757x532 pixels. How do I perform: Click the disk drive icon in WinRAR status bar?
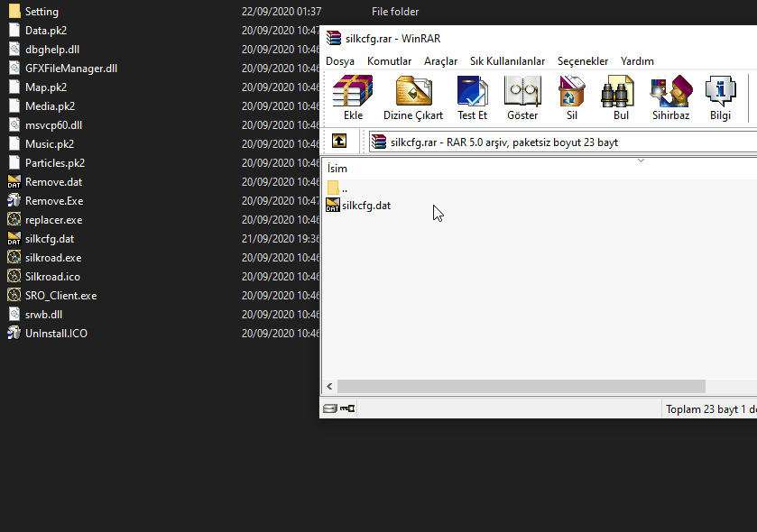coord(329,408)
